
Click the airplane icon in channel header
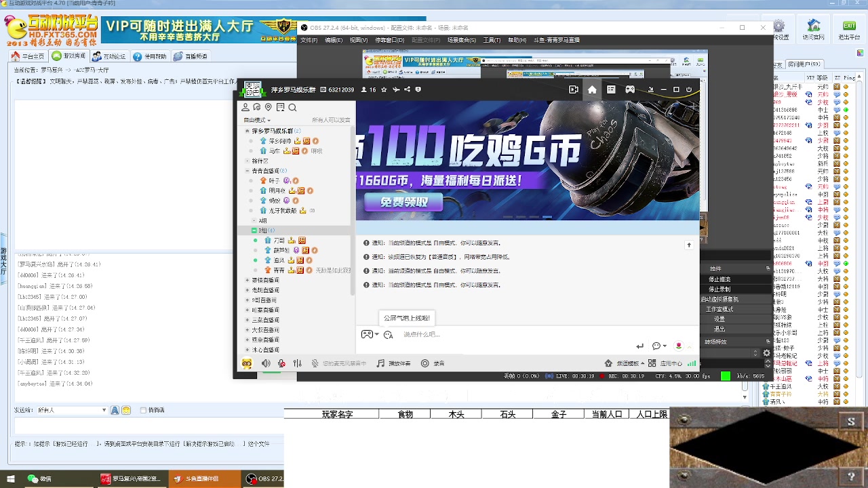pos(395,89)
